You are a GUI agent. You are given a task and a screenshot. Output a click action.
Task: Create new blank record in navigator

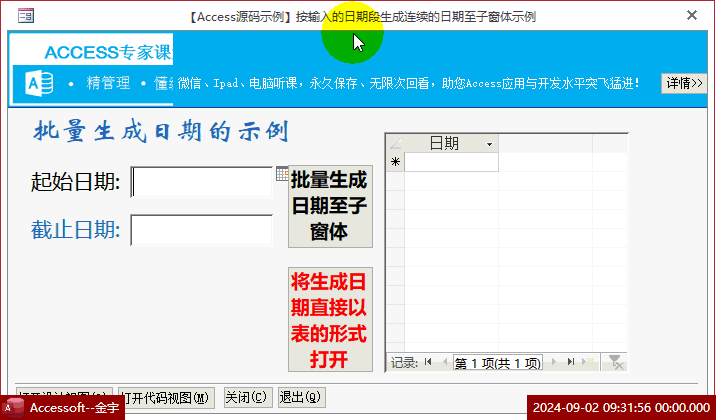coord(589,362)
